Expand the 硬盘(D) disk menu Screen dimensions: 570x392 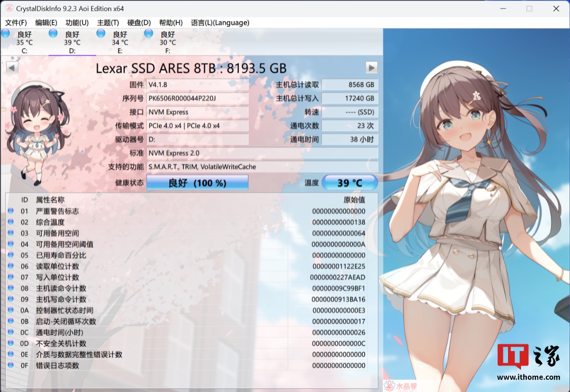click(x=139, y=22)
